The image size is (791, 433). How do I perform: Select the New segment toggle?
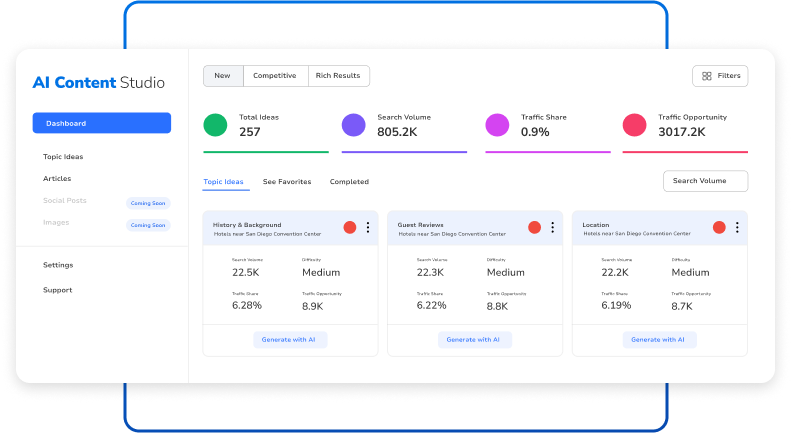[223, 76]
